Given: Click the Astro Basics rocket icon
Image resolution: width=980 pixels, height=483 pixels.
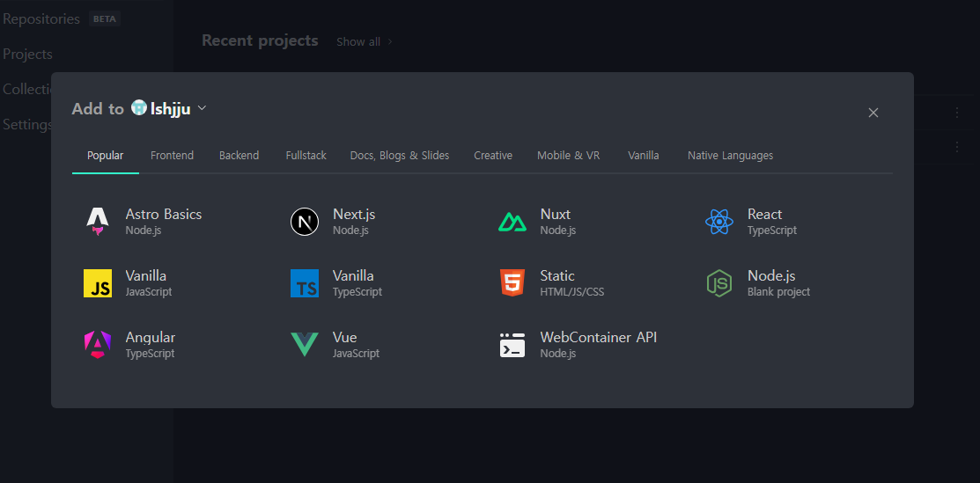Looking at the screenshot, I should (98, 222).
